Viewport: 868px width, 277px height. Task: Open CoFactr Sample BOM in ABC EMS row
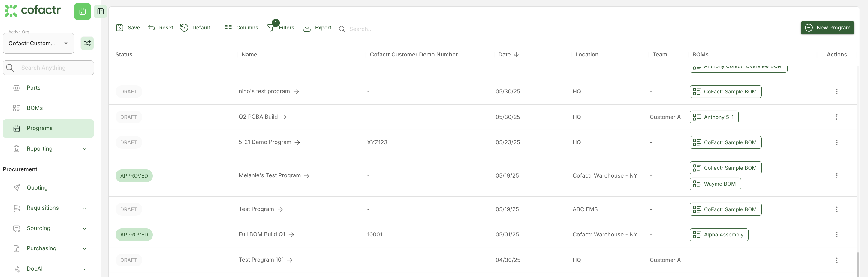click(x=725, y=209)
